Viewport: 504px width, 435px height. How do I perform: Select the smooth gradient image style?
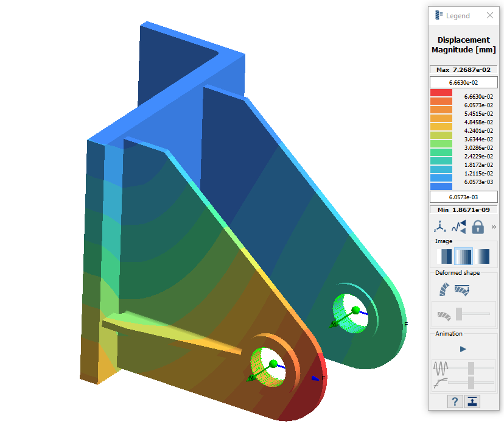coord(483,256)
